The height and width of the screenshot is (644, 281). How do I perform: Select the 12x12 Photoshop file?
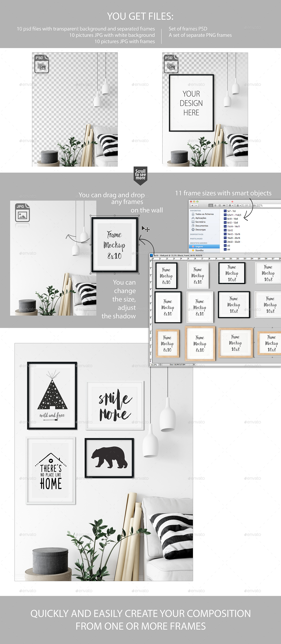pyautogui.click(x=228, y=230)
